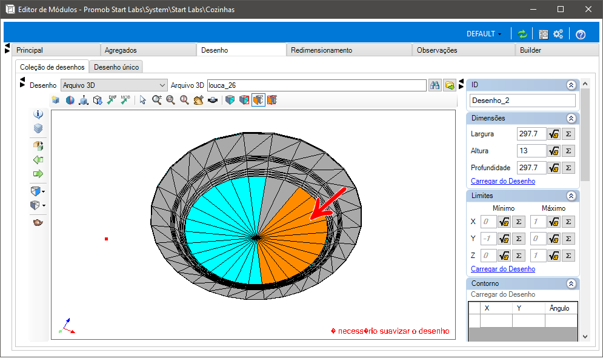
Task: Collapse the Dimensões panel
Action: pos(571,118)
